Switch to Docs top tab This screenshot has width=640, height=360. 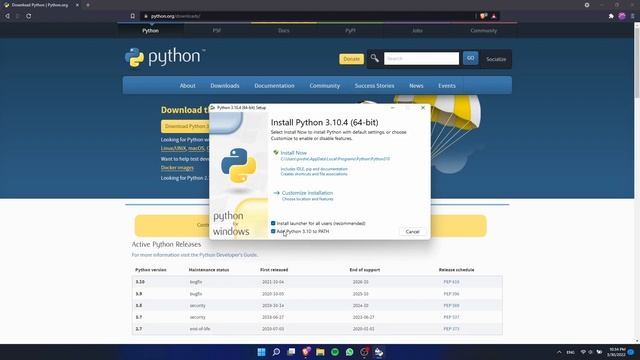click(x=284, y=31)
